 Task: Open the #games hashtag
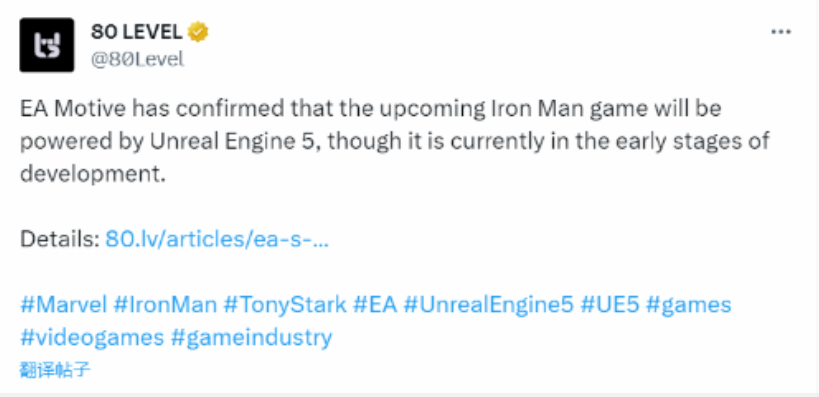coord(688,305)
